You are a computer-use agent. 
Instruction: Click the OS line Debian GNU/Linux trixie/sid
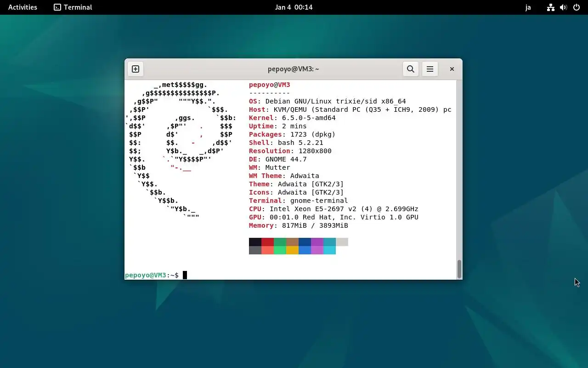[x=328, y=101]
